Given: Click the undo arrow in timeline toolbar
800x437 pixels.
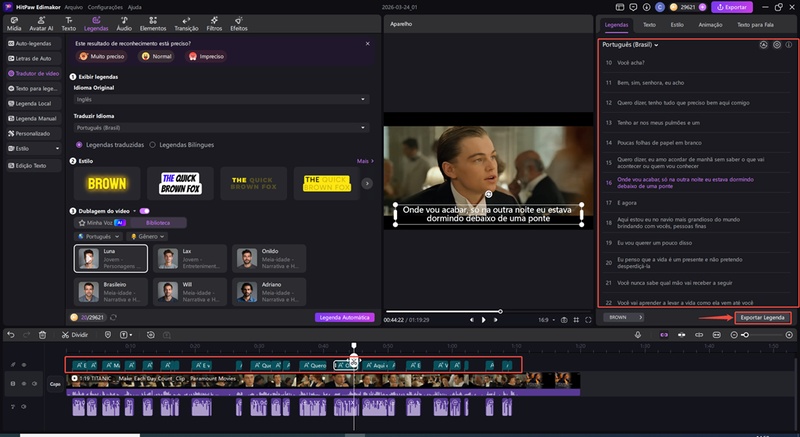Looking at the screenshot, I should (x=11, y=334).
